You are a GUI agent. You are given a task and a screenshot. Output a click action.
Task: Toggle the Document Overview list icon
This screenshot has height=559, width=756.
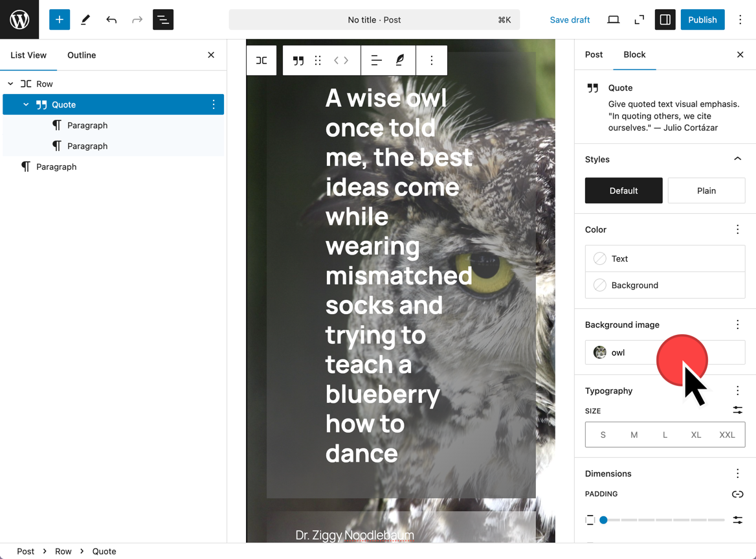[x=163, y=19]
